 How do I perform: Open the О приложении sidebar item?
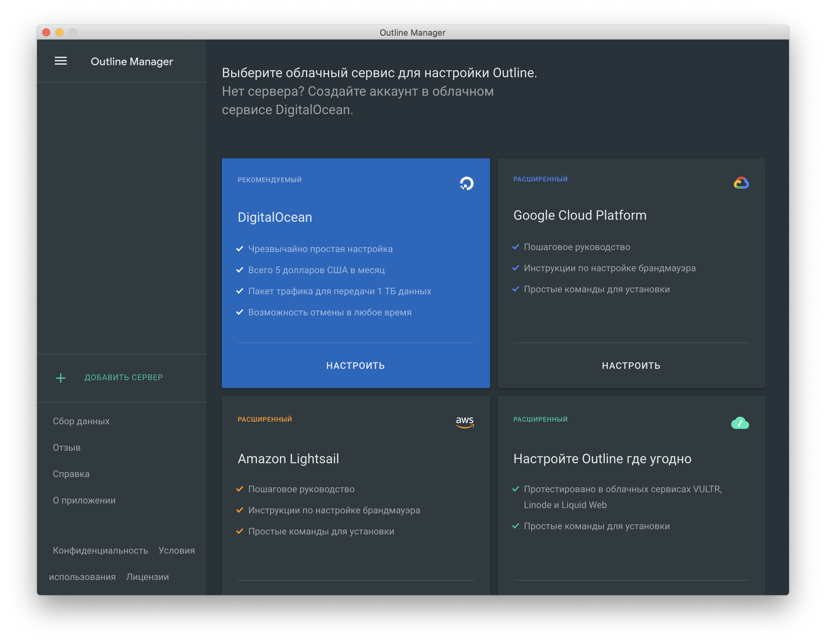[84, 500]
